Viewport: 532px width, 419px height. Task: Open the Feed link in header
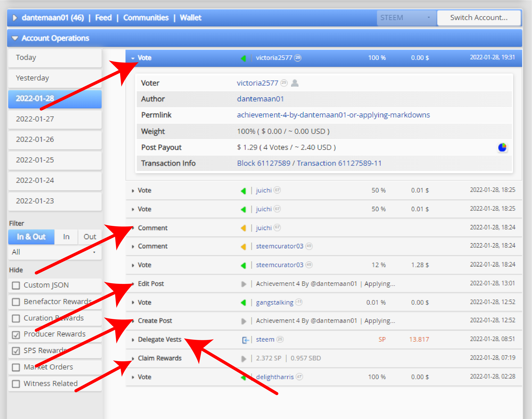(x=103, y=18)
